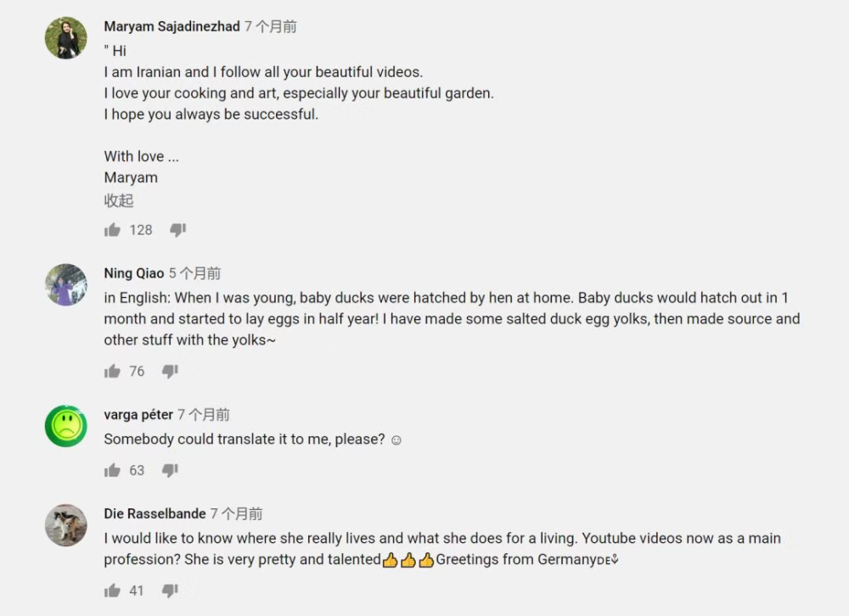
Task: Click Ning Qiao's profile avatar
Action: pos(65,285)
